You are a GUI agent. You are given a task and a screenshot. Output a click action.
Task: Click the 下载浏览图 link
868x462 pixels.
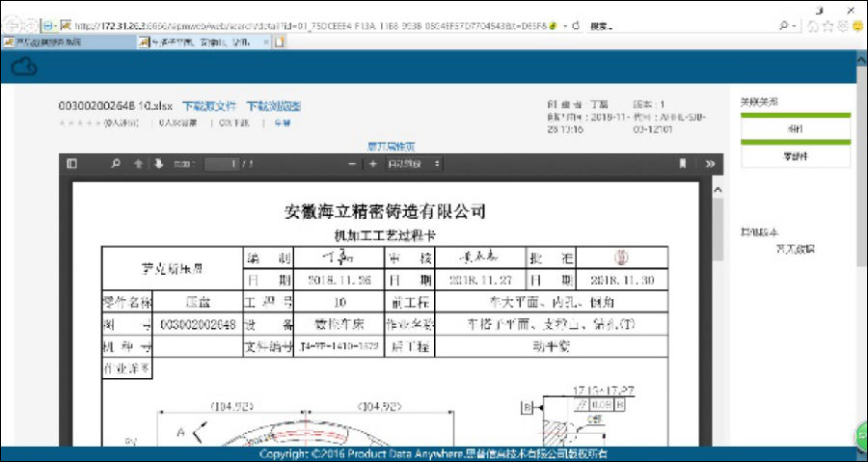[x=274, y=106]
